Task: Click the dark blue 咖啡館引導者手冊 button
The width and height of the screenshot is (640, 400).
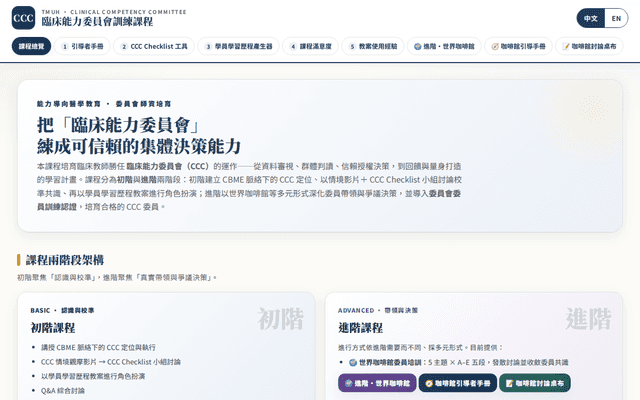Action: [x=458, y=383]
